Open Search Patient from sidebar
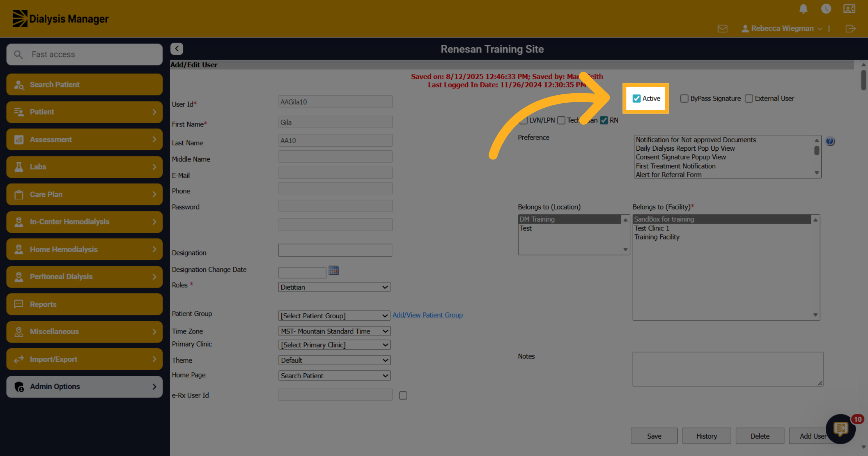Screen dimensions: 868x456 (x=84, y=85)
